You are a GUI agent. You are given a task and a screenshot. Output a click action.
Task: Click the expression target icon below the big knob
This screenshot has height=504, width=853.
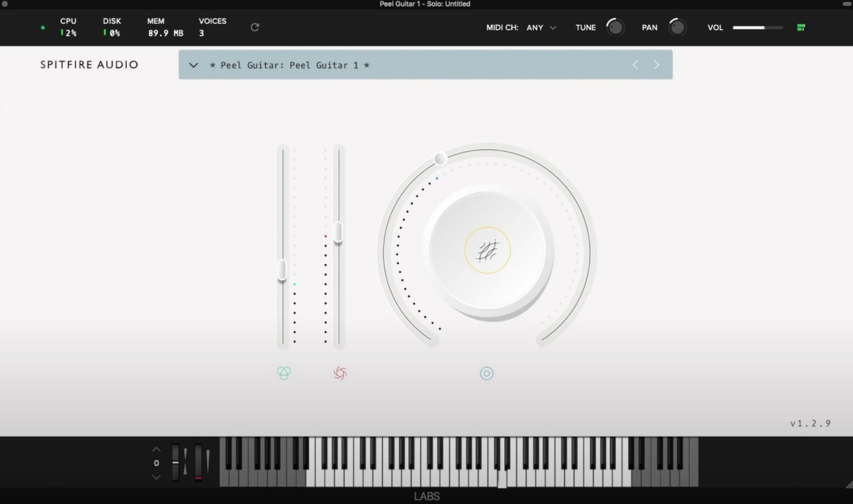486,373
